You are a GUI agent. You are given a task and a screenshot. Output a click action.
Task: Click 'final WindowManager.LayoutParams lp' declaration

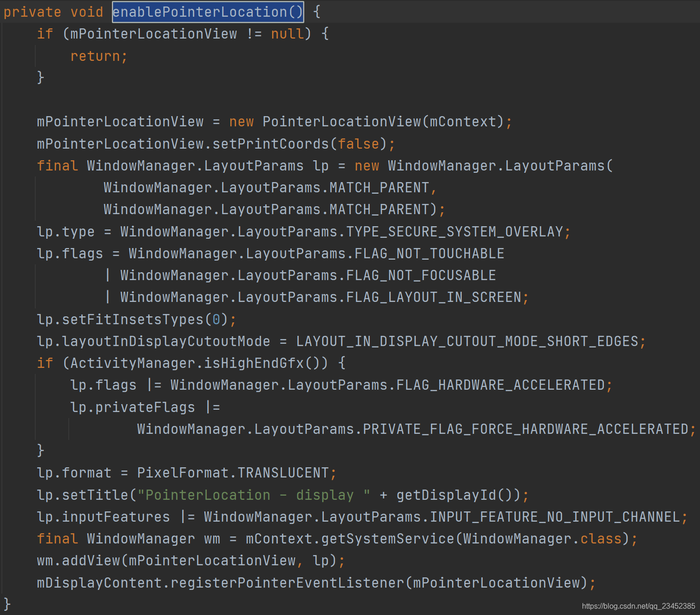[x=183, y=166]
